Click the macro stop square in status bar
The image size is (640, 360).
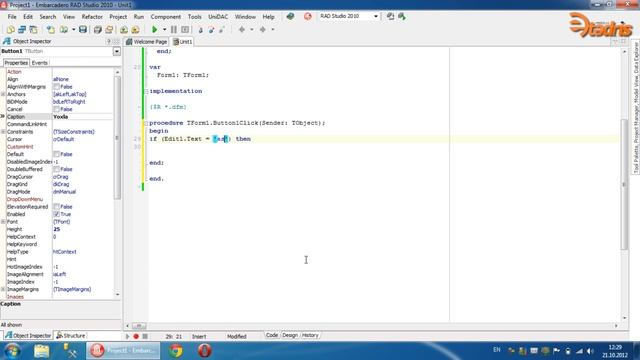pos(145,336)
